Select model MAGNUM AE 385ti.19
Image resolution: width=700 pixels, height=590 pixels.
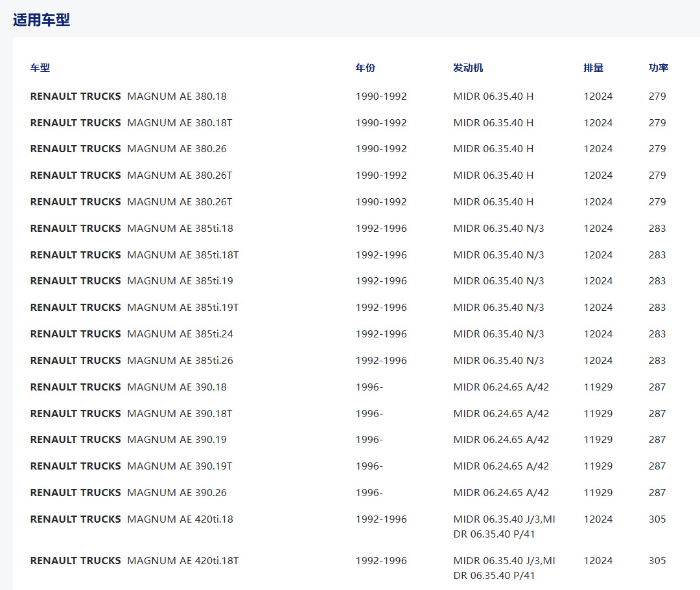click(180, 281)
